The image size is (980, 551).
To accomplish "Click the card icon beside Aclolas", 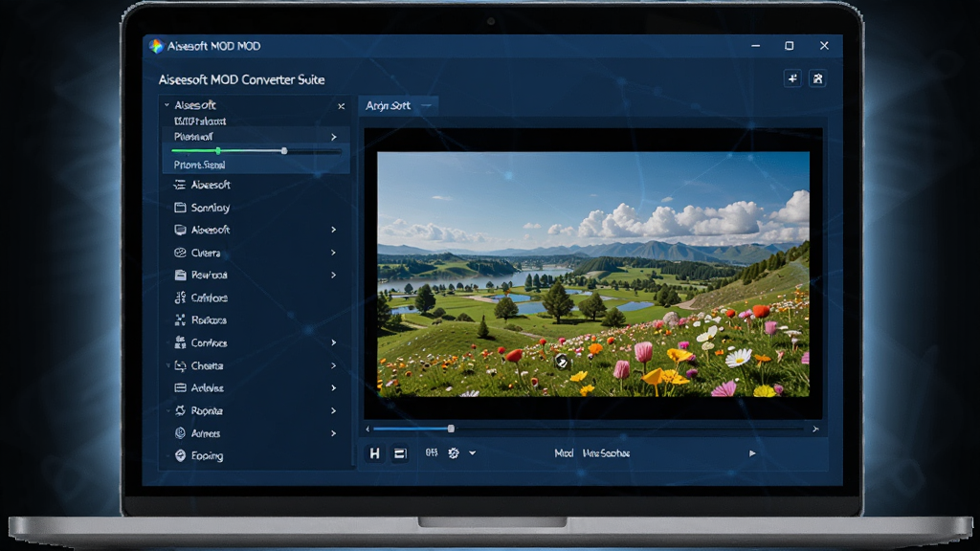I will pyautogui.click(x=180, y=388).
